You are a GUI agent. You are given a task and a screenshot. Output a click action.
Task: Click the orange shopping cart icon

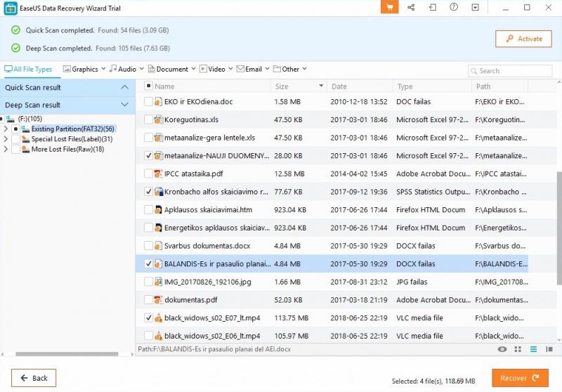click(390, 7)
